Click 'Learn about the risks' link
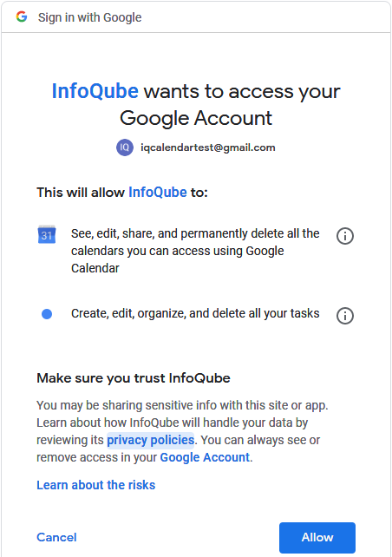The image size is (392, 557). click(x=96, y=485)
